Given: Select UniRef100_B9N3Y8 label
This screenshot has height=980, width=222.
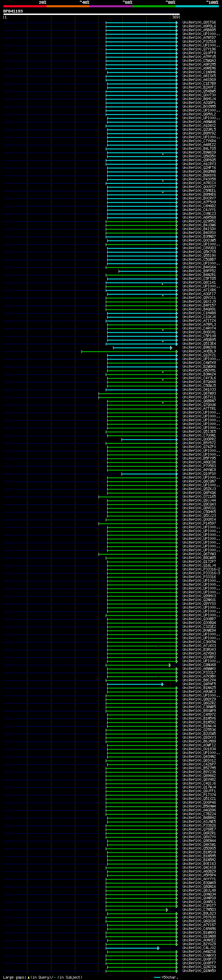Looking at the screenshot, I should 199,347.
